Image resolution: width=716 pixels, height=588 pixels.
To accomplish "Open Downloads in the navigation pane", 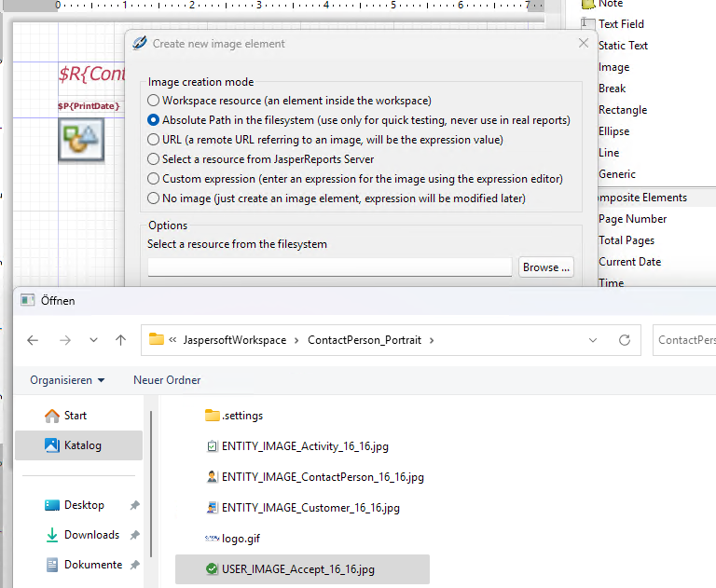I will (91, 535).
